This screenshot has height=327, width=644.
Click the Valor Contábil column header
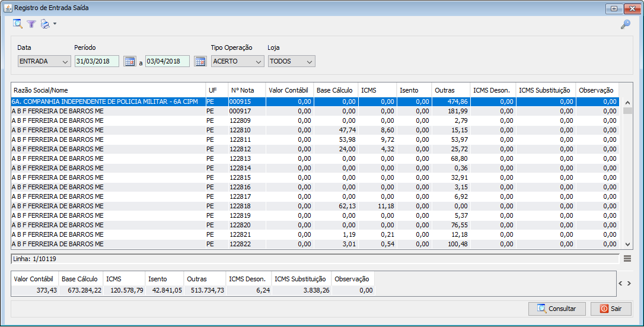(289, 90)
